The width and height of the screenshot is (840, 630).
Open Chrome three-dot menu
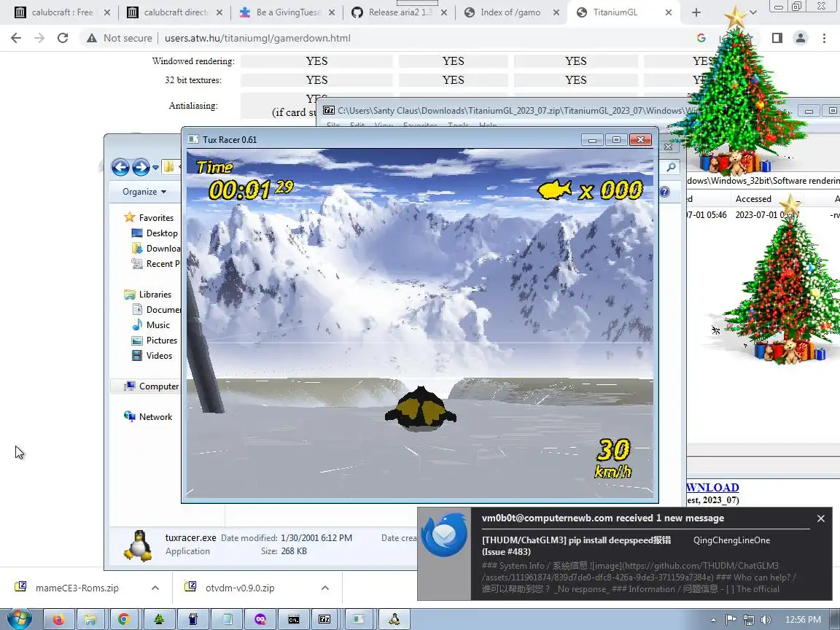click(x=824, y=38)
